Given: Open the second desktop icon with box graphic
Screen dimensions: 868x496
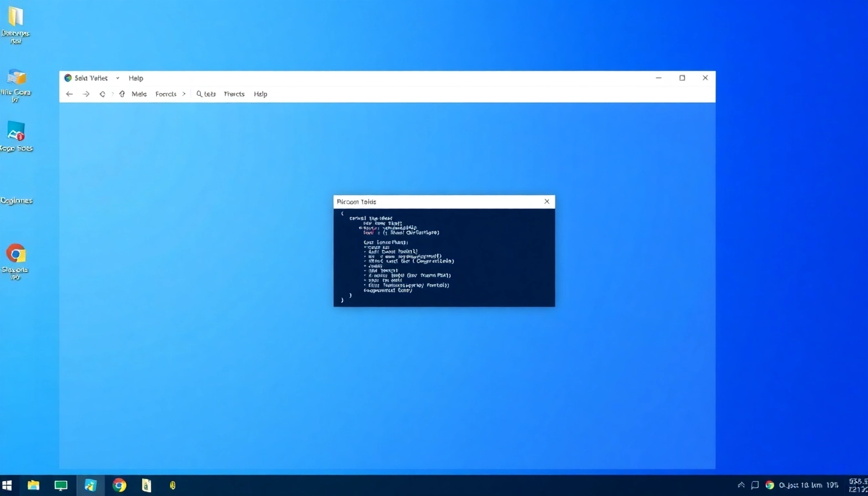Looking at the screenshot, I should pyautogui.click(x=16, y=77).
